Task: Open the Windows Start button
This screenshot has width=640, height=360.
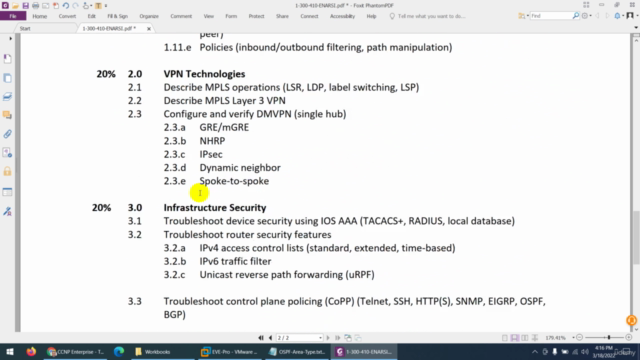Action: [x=10, y=352]
